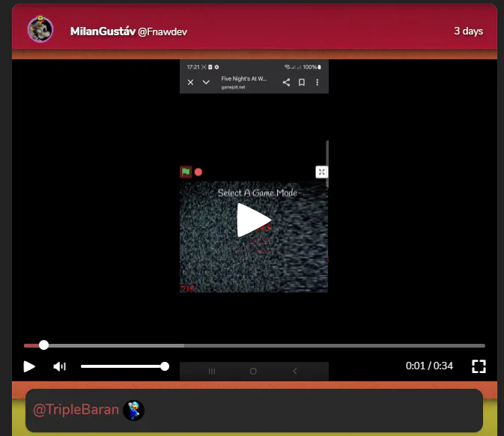Click the down chevron in phone browser bar

pos(206,82)
